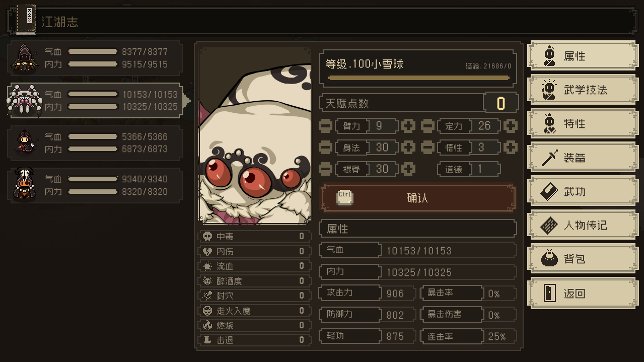Open the 特性 menu
The height and width of the screenshot is (362, 644).
click(x=582, y=123)
